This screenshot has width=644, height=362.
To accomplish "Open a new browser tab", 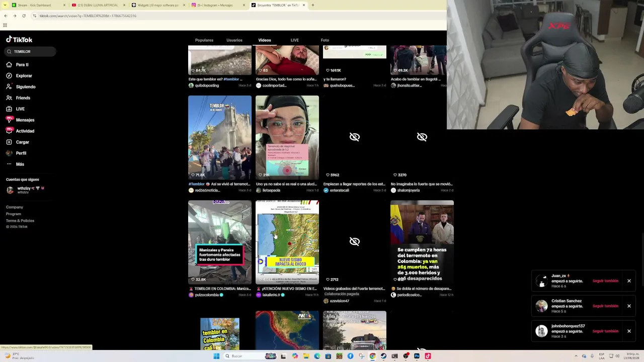I will 312,5.
